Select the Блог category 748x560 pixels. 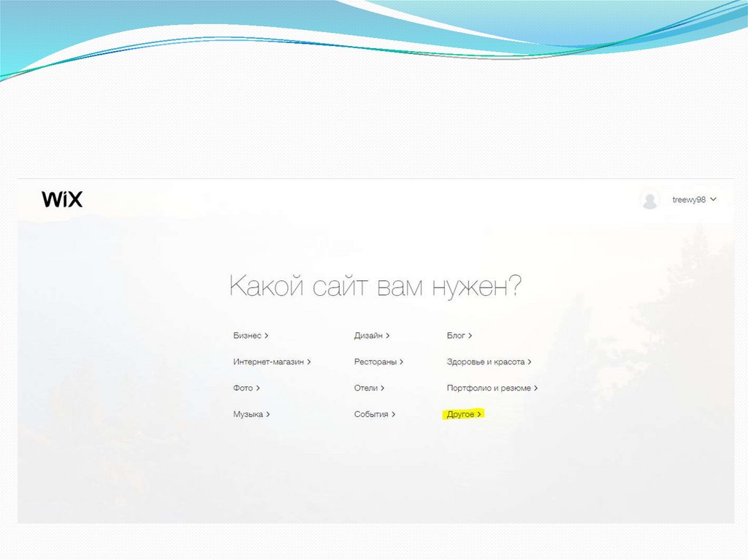pos(456,336)
